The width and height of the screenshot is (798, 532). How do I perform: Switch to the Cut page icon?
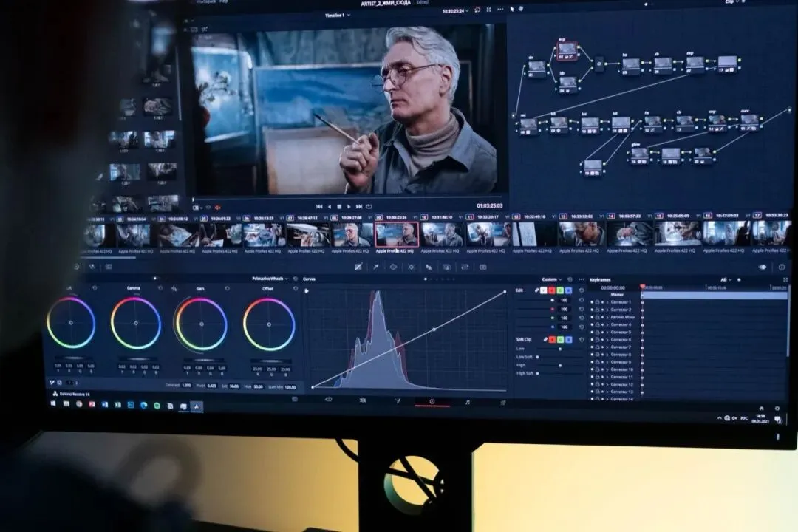click(328, 400)
